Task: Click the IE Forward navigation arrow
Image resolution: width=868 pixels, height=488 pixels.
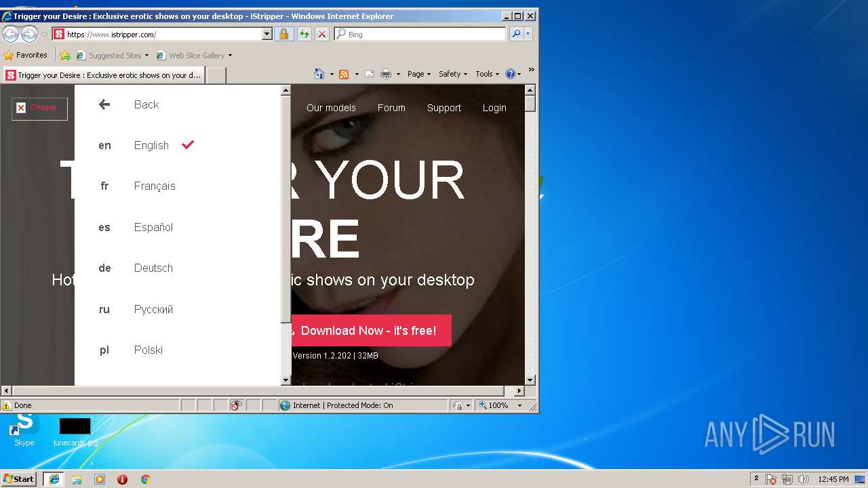Action: (29, 34)
